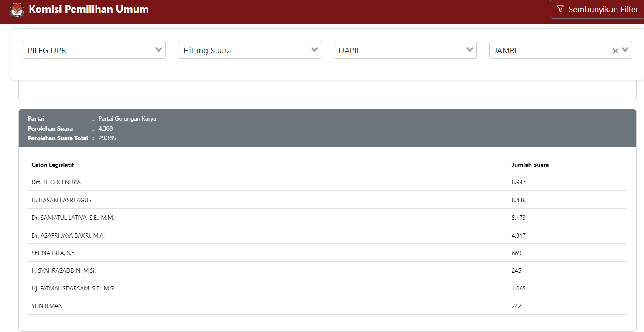
Task: Open the DAPIL dropdown
Action: pos(405,50)
